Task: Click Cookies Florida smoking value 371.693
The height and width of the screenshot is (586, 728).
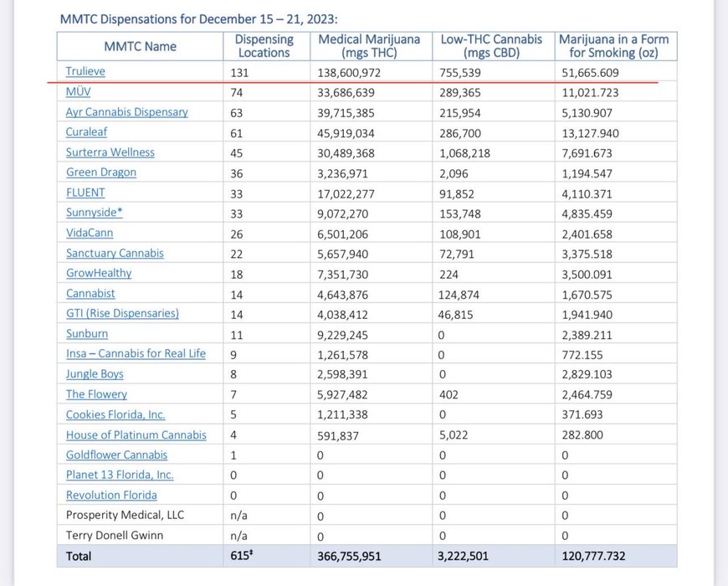Action: pos(582,414)
